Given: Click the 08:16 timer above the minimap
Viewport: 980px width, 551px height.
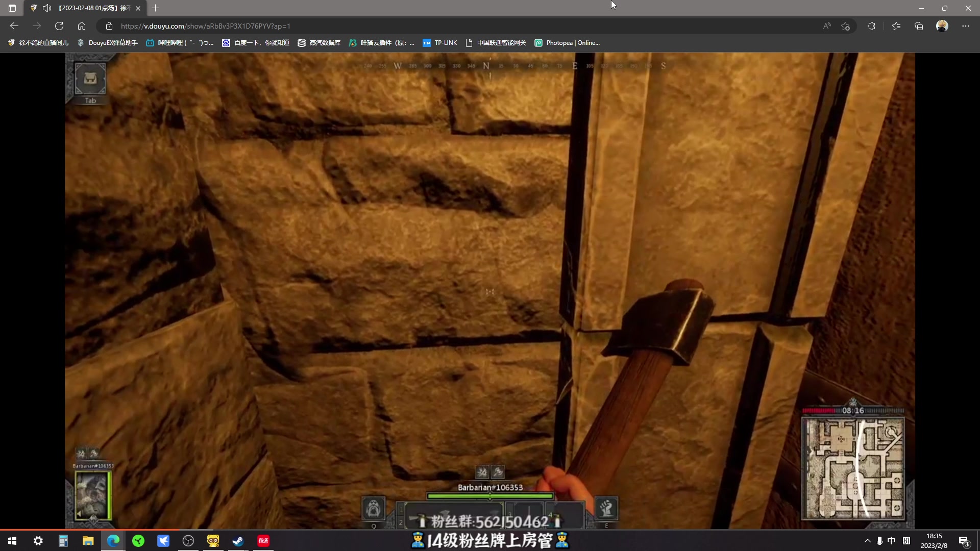Looking at the screenshot, I should (853, 410).
